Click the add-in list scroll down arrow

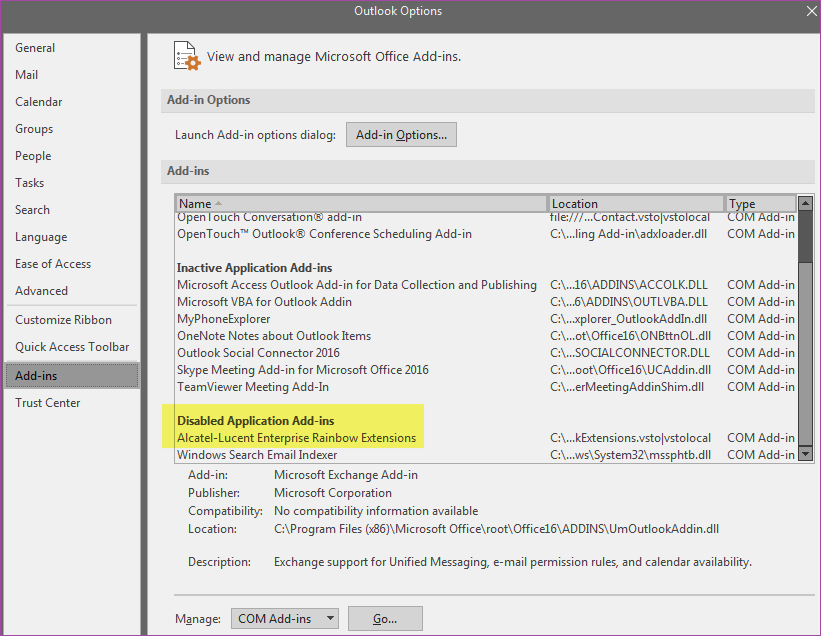[x=805, y=454]
